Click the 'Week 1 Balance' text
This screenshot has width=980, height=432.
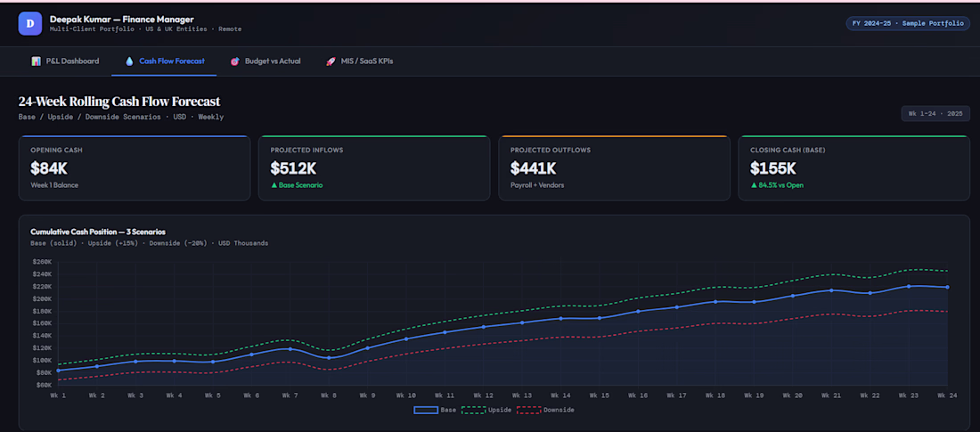click(54, 185)
